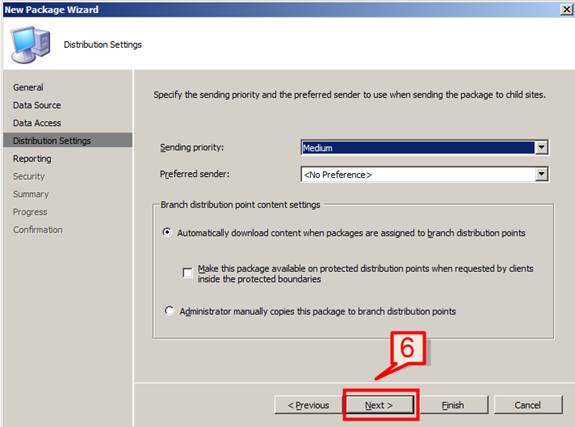Click the Next button
Viewport: 575px width, 427px height.
379,405
